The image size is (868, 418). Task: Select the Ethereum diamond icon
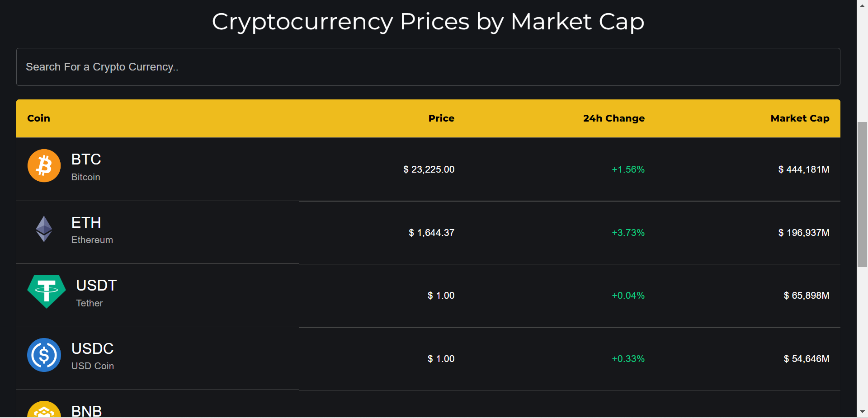(44, 229)
